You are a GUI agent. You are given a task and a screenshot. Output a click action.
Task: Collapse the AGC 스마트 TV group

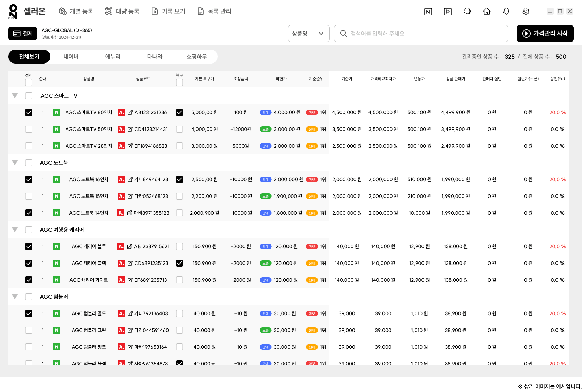point(15,95)
